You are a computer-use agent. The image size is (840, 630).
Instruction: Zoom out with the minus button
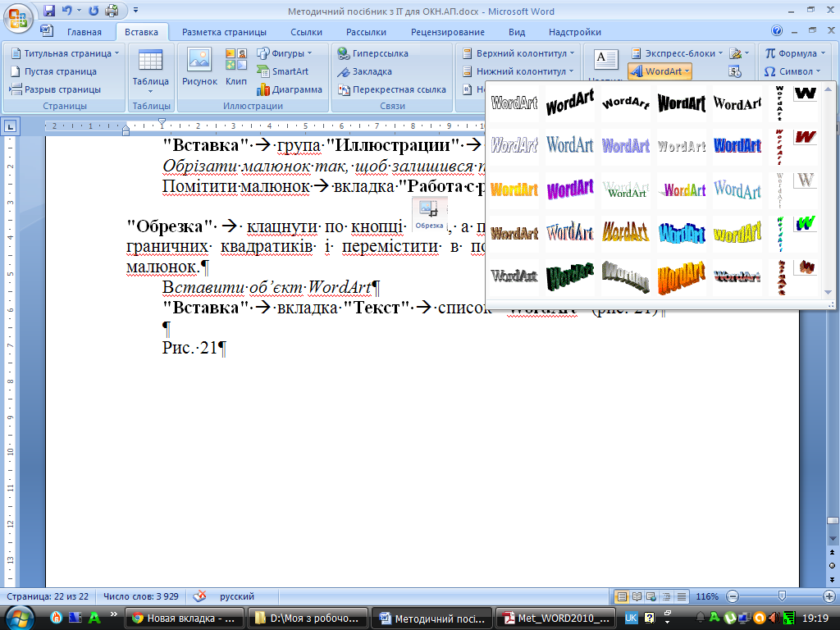click(x=733, y=596)
